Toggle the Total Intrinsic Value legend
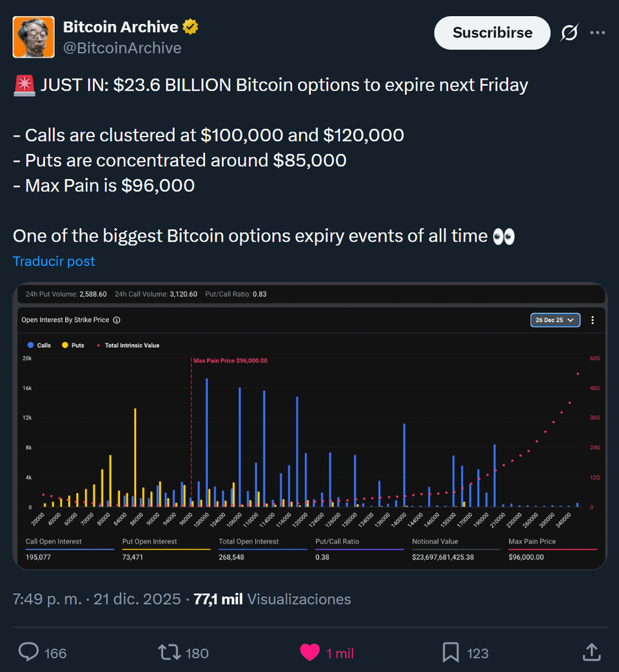 pyautogui.click(x=128, y=345)
